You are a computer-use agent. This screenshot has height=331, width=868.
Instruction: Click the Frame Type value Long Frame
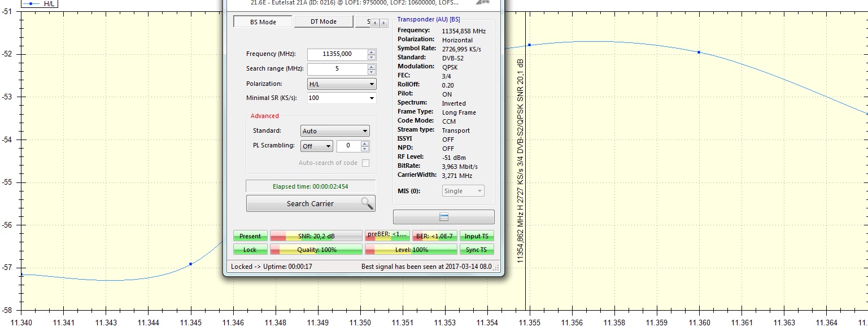(459, 112)
